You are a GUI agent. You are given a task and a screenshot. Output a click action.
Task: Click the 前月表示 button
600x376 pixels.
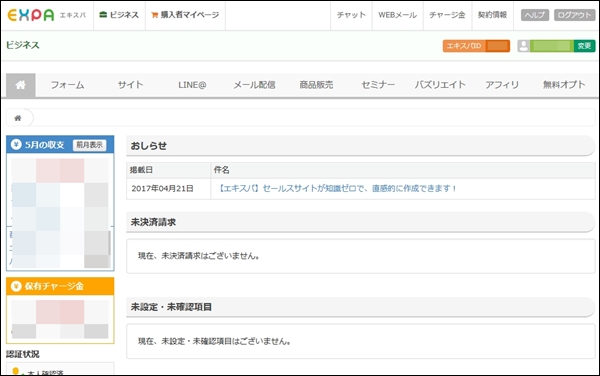(90, 145)
